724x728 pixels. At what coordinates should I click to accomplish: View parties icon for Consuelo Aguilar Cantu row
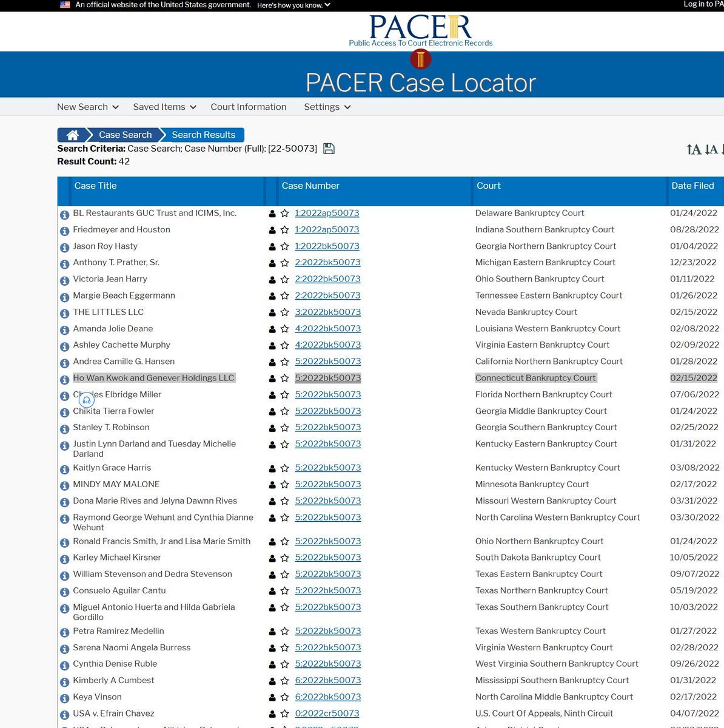click(272, 591)
